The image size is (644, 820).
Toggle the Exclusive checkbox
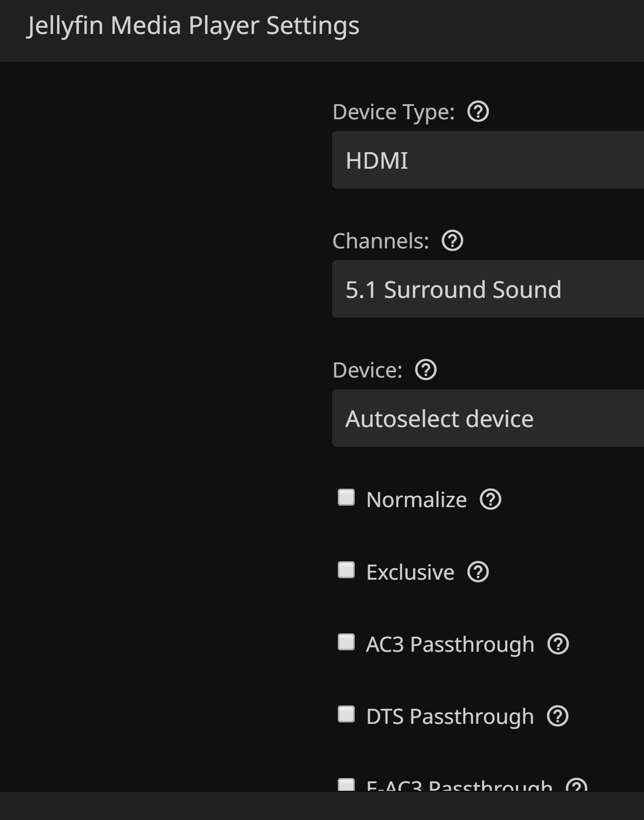(x=346, y=570)
